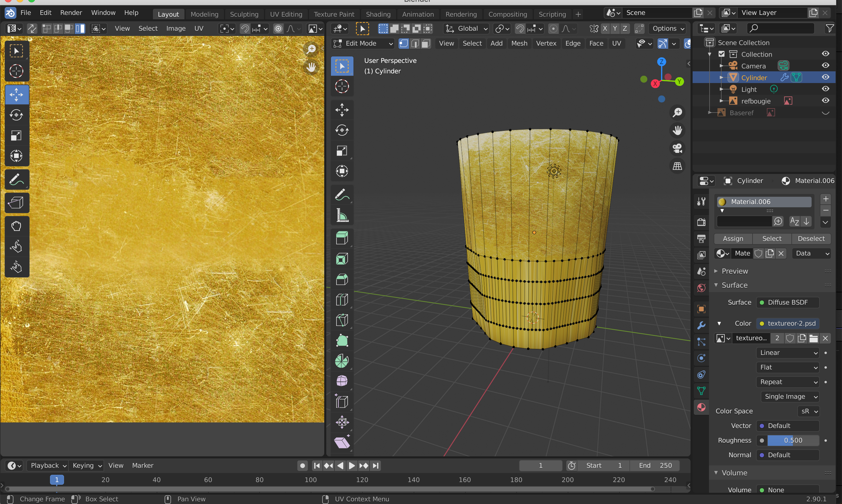842x504 pixels.
Task: Hide the refbougie image in outliner
Action: coord(825,101)
